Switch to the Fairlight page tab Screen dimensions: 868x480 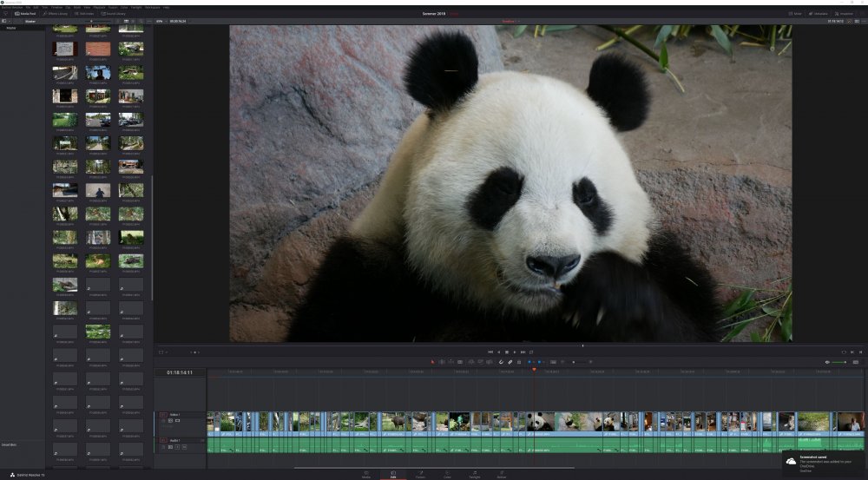tap(475, 475)
